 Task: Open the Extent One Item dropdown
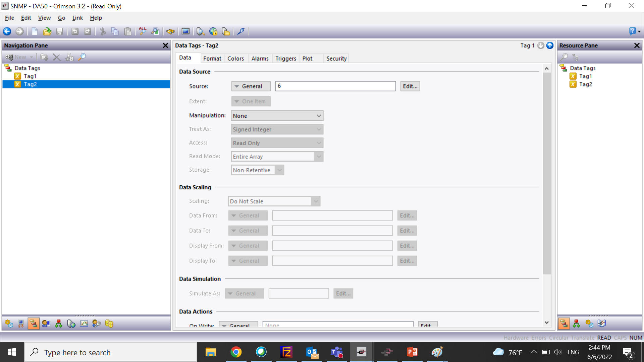coord(251,101)
